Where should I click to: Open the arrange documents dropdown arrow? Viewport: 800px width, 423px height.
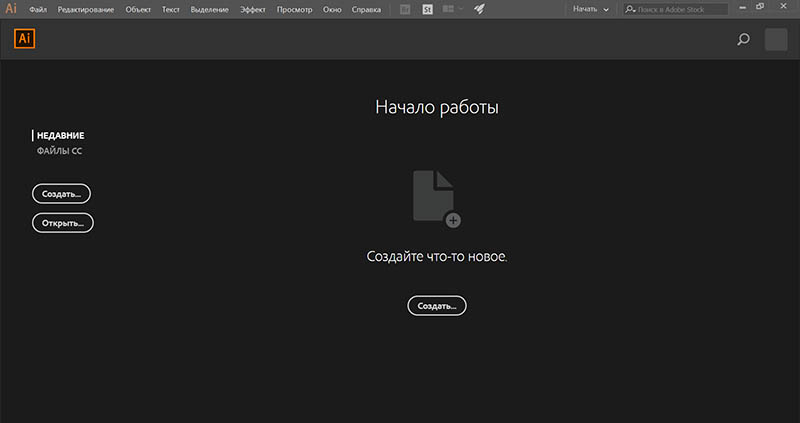460,9
